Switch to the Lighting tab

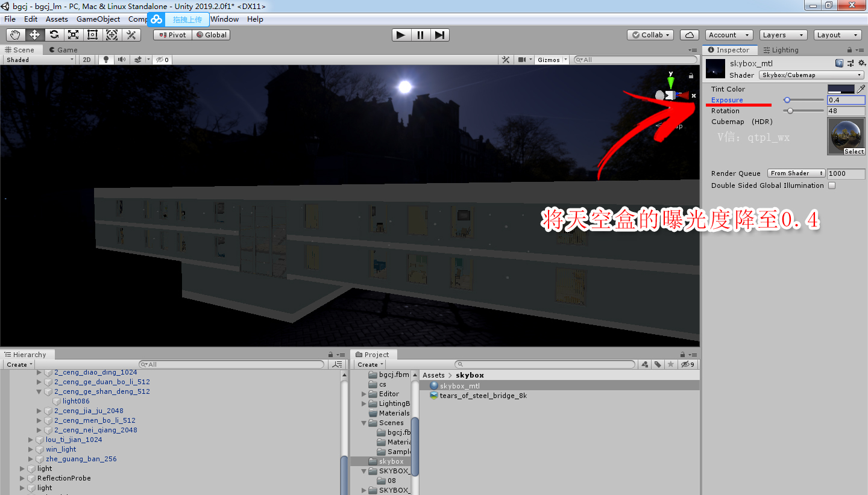pos(781,50)
